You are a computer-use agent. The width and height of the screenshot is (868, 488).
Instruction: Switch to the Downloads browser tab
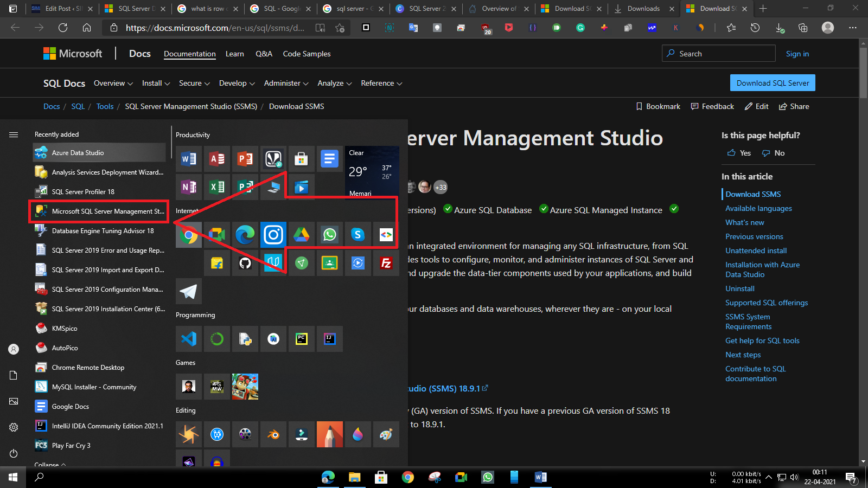(643, 9)
